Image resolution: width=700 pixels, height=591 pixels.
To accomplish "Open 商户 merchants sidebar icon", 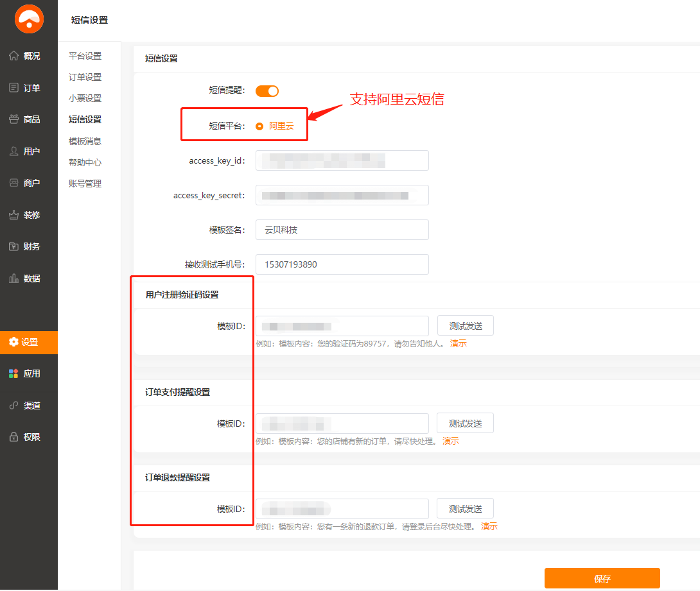I will pos(13,183).
